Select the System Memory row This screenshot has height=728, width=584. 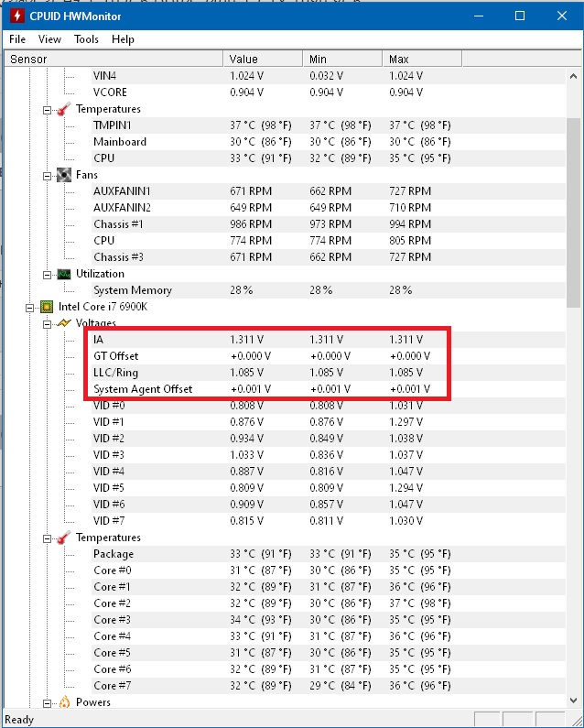tap(132, 290)
